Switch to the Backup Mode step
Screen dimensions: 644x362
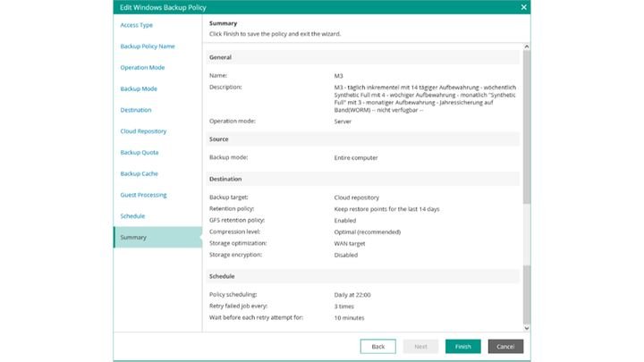(x=139, y=88)
